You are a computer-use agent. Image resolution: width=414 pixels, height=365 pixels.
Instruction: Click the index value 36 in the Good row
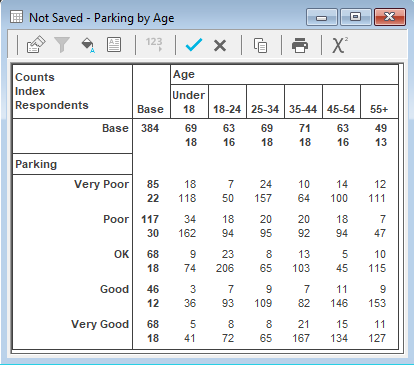(190, 303)
